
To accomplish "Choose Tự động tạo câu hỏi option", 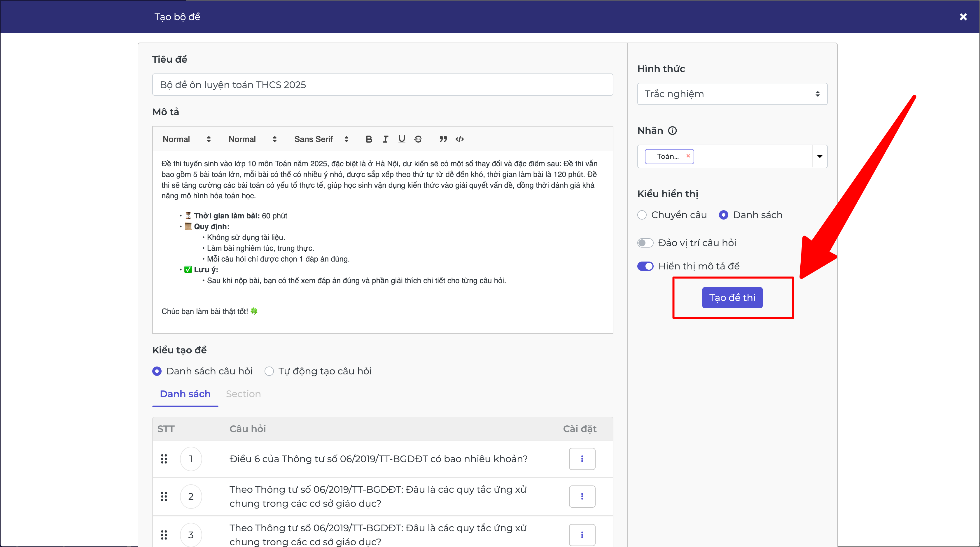I will pyautogui.click(x=269, y=371).
